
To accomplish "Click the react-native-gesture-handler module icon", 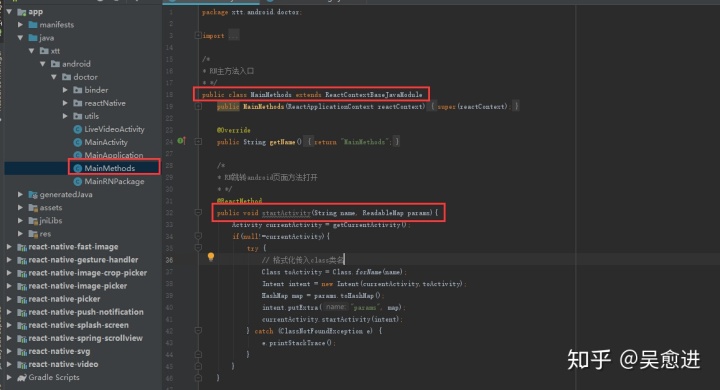I will [22, 260].
